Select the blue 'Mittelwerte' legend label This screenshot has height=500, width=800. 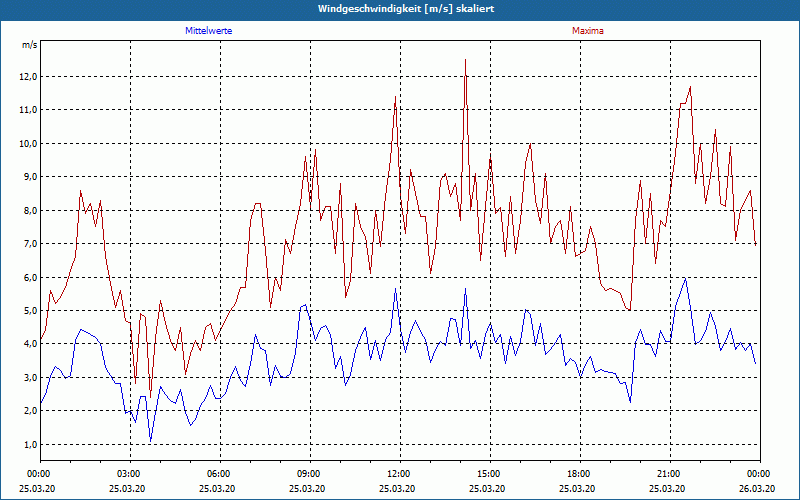tap(209, 31)
